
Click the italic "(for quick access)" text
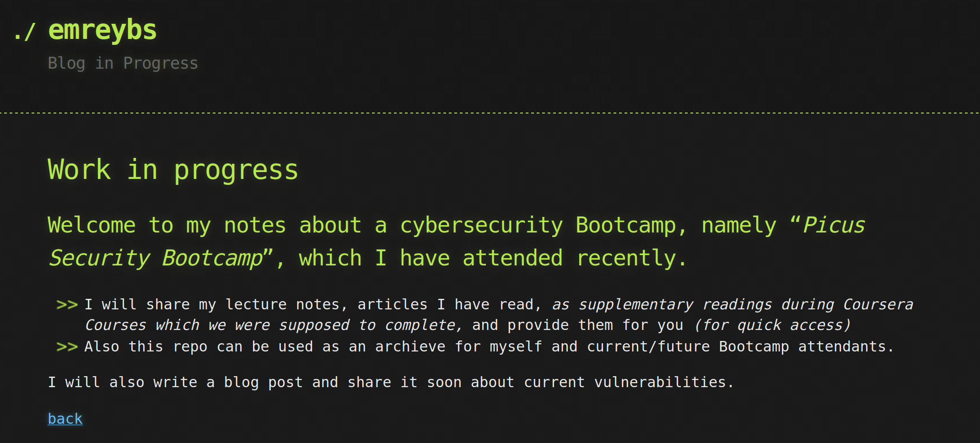(x=773, y=325)
